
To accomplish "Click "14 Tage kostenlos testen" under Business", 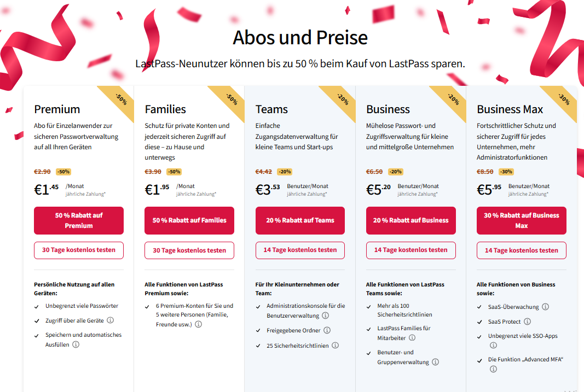I will [x=410, y=250].
